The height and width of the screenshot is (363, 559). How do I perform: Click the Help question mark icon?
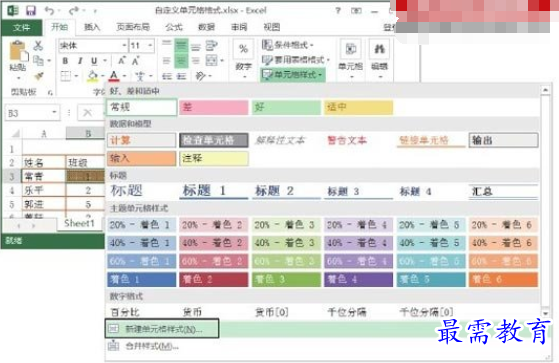coord(338,11)
